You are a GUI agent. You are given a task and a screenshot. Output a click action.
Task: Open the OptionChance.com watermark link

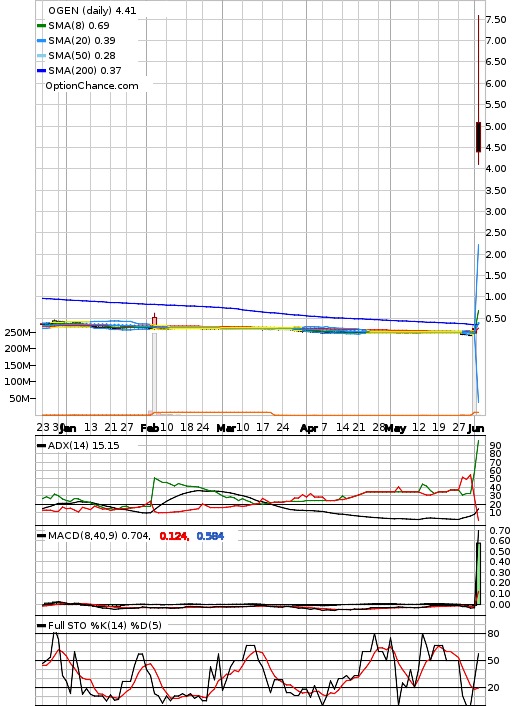[92, 86]
